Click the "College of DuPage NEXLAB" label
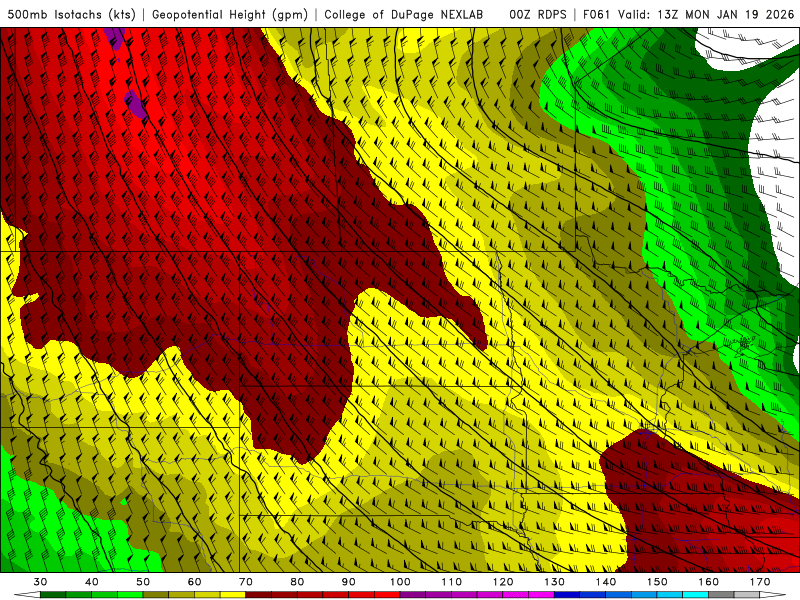Image resolution: width=800 pixels, height=600 pixels. (404, 14)
